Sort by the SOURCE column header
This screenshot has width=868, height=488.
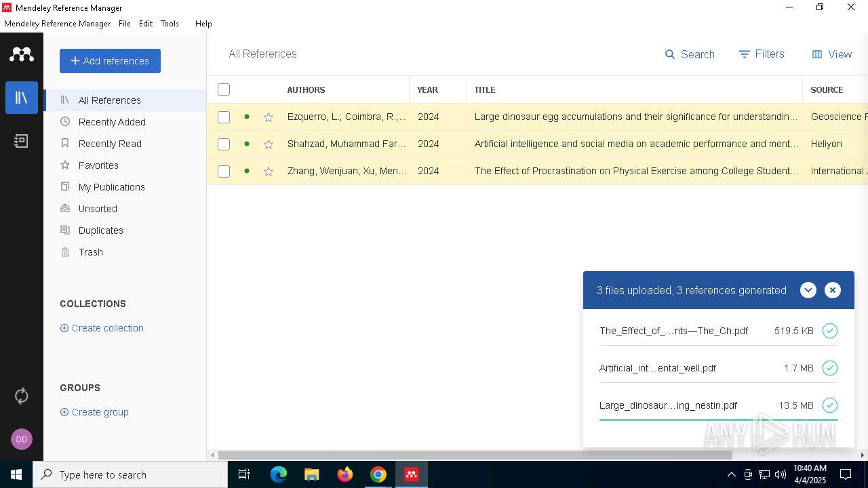coord(827,89)
